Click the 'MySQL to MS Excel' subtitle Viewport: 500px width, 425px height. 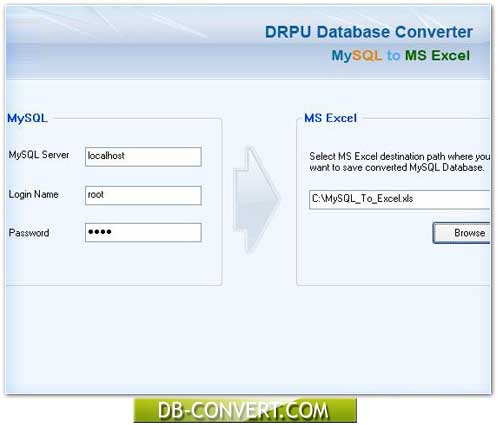pos(401,55)
